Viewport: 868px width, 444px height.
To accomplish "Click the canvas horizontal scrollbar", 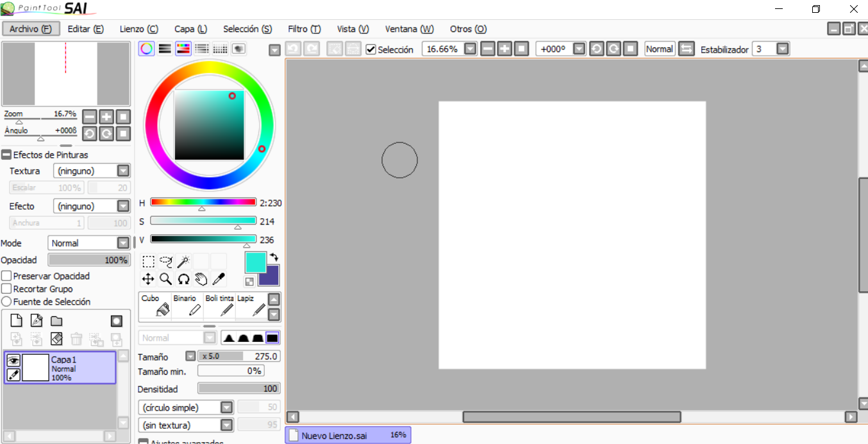I will (572, 417).
